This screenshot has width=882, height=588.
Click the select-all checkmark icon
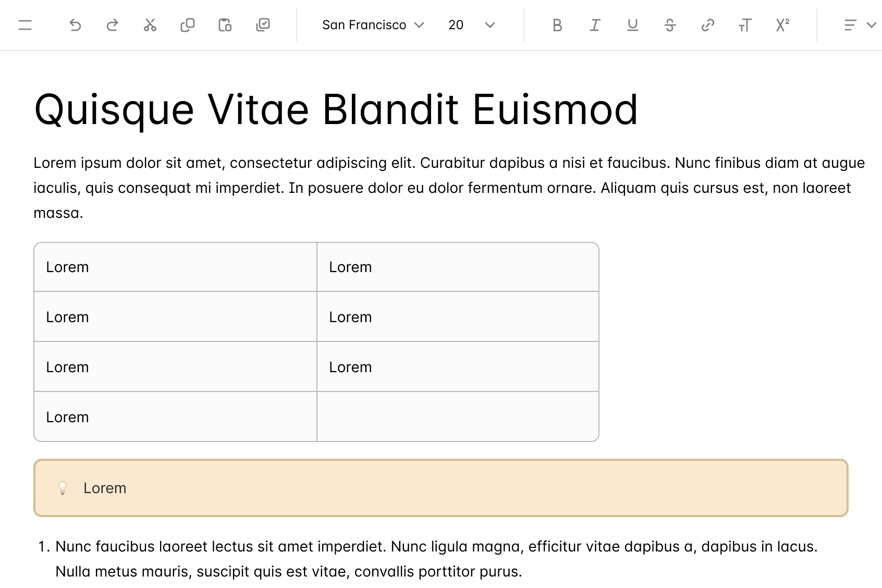click(263, 25)
